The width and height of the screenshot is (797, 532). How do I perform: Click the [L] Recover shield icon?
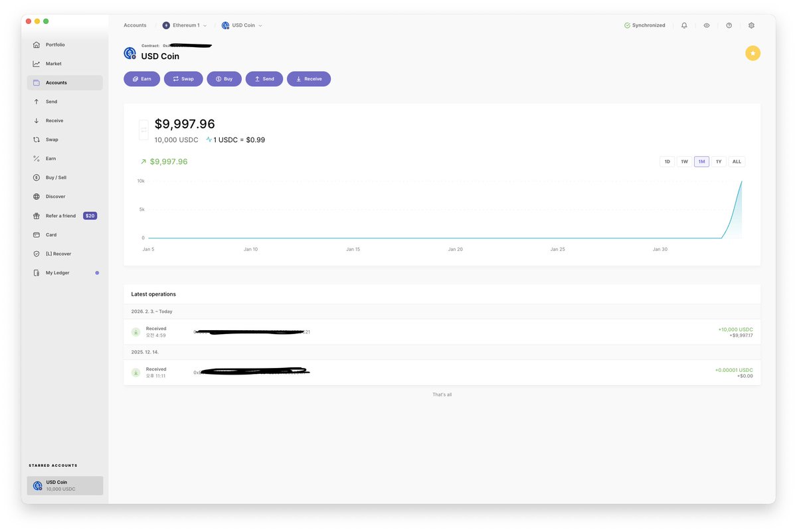[37, 254]
